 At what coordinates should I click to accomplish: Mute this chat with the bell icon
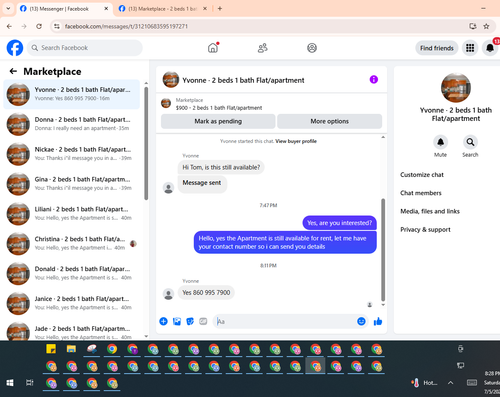click(440, 142)
